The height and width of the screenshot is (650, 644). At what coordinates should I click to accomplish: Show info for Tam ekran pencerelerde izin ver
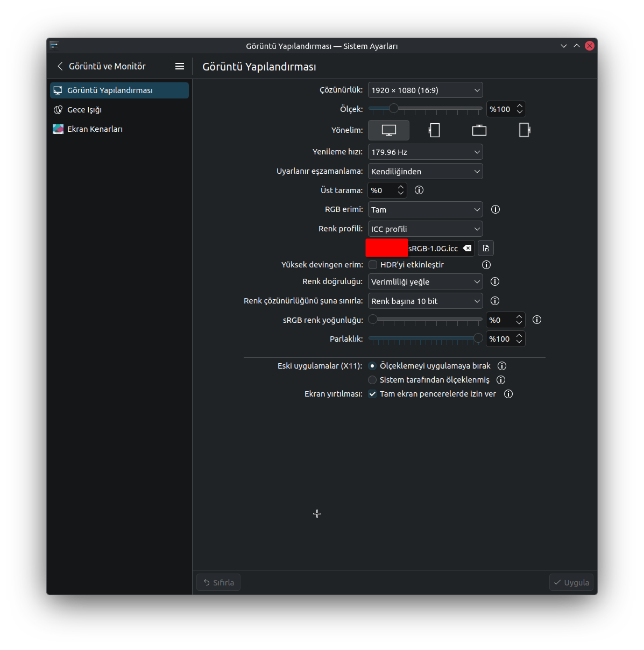[x=508, y=394]
